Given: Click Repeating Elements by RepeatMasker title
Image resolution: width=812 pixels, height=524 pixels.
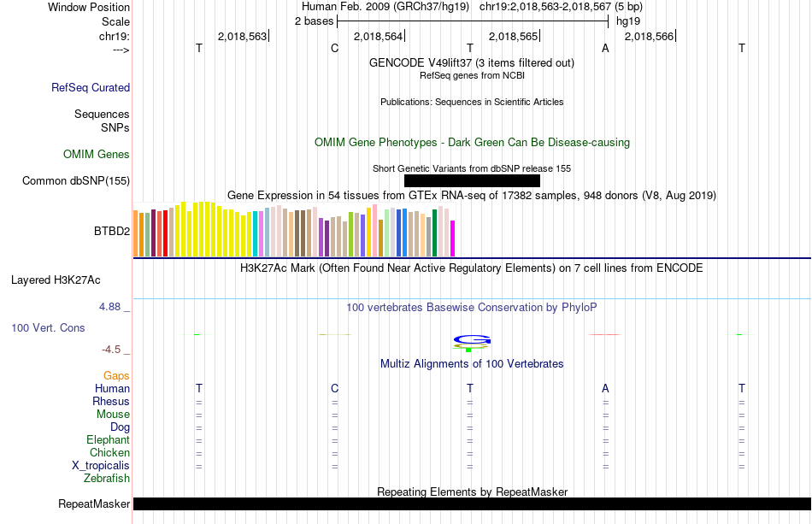Looking at the screenshot, I should (x=473, y=492).
